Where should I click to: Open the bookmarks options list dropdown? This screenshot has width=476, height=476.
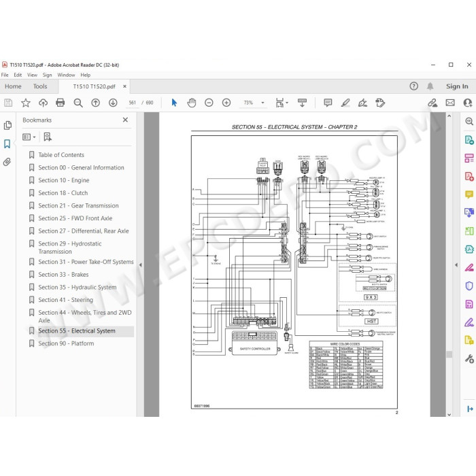pyautogui.click(x=29, y=137)
